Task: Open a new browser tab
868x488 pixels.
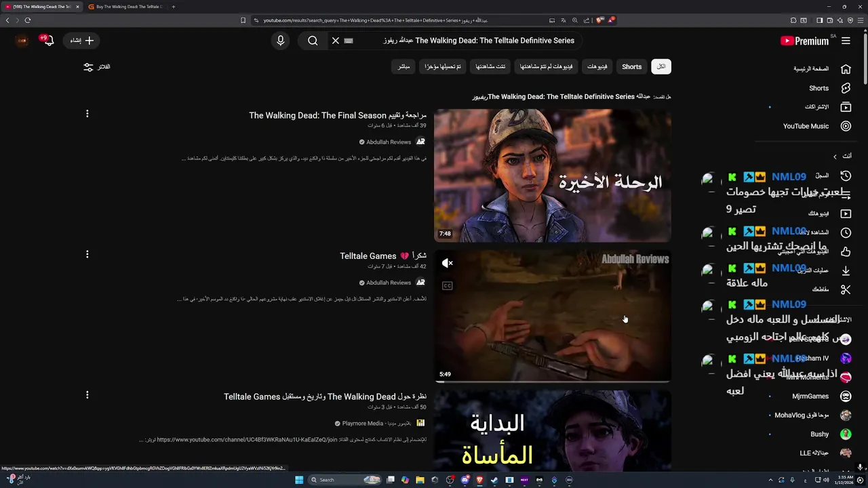Action: 174,7
